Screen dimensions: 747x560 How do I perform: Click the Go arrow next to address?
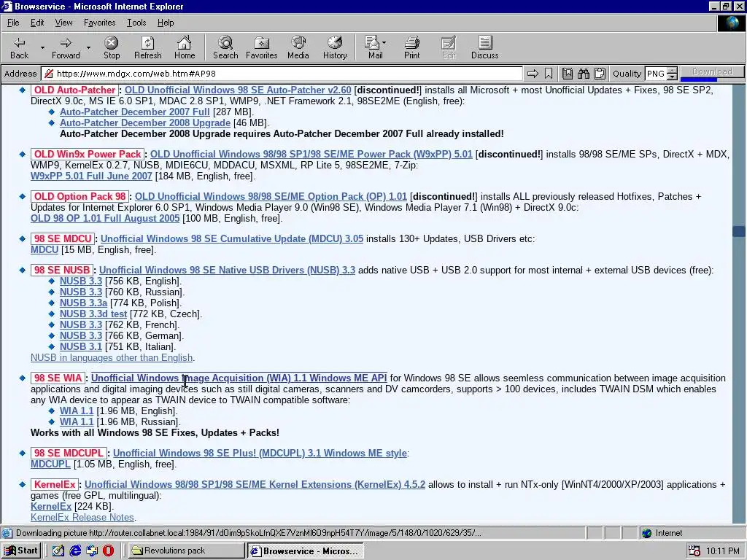pyautogui.click(x=533, y=74)
